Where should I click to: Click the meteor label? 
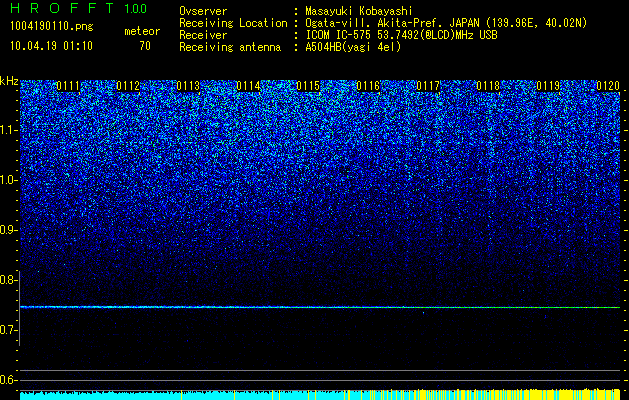[x=142, y=31]
